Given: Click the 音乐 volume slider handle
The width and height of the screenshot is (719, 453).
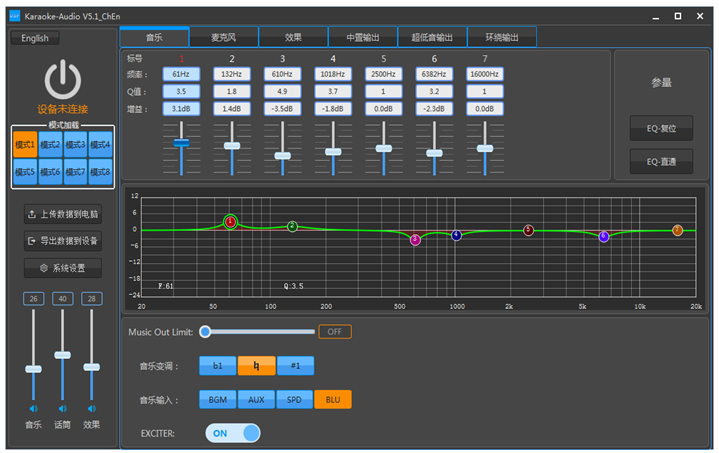Looking at the screenshot, I should point(33,369).
